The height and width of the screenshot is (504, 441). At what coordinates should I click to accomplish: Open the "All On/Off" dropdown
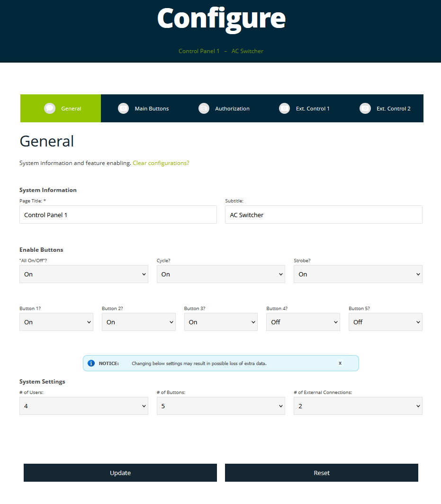[83, 274]
